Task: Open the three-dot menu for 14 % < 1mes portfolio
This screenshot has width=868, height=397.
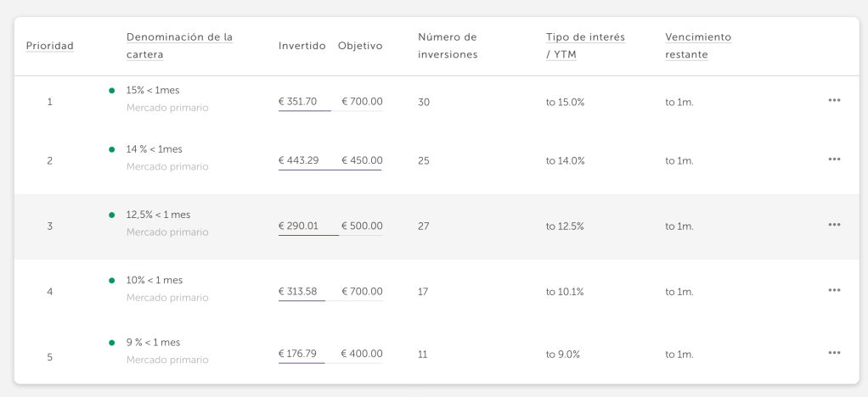Action: coord(833,159)
